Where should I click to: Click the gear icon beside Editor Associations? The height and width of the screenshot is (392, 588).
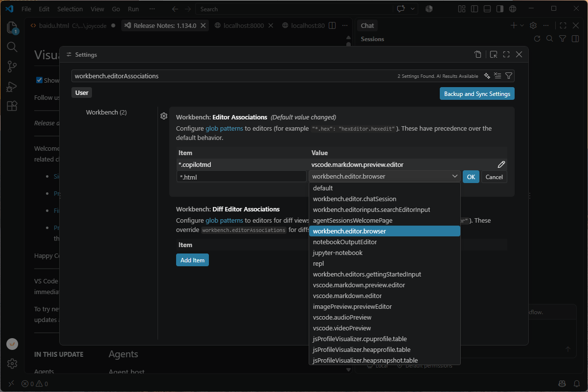pyautogui.click(x=164, y=116)
